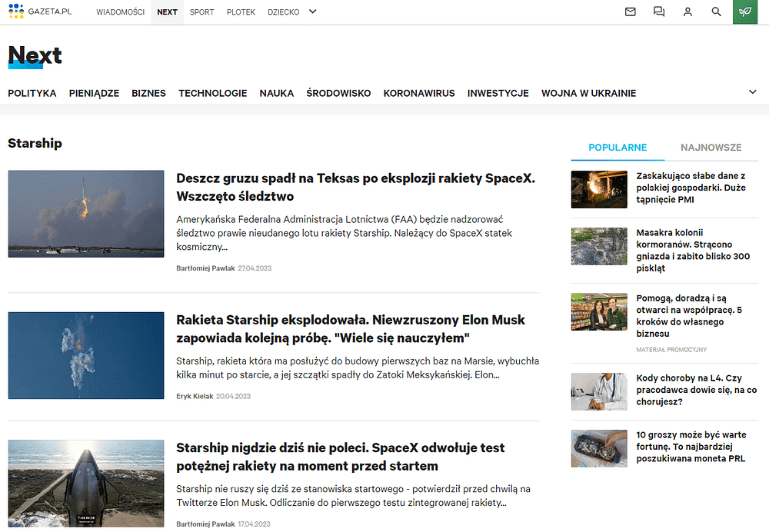
Task: Click the Next section logo
Action: point(35,56)
